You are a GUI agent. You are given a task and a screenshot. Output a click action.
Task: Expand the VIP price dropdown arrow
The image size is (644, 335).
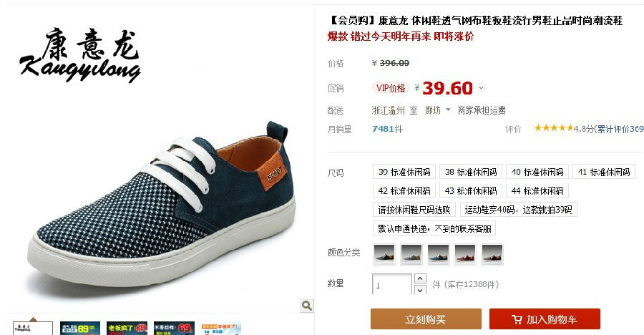tap(481, 88)
